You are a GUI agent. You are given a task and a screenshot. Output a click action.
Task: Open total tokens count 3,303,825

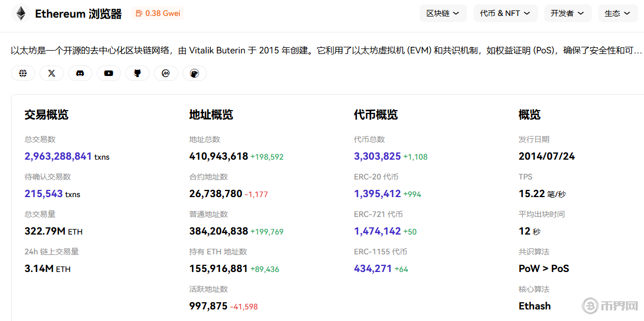pyautogui.click(x=377, y=156)
